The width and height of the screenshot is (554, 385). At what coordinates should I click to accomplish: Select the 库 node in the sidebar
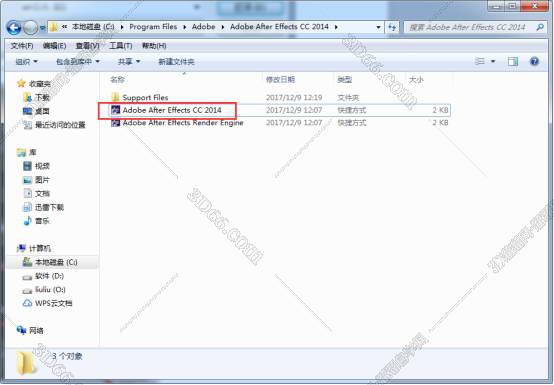coord(33,152)
